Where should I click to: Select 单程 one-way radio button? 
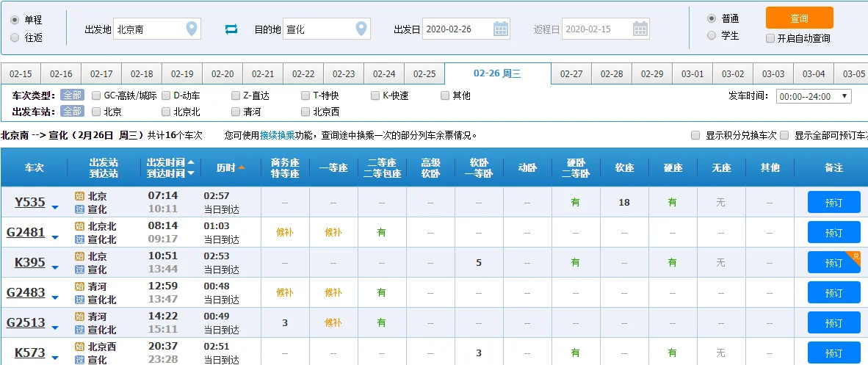point(15,20)
